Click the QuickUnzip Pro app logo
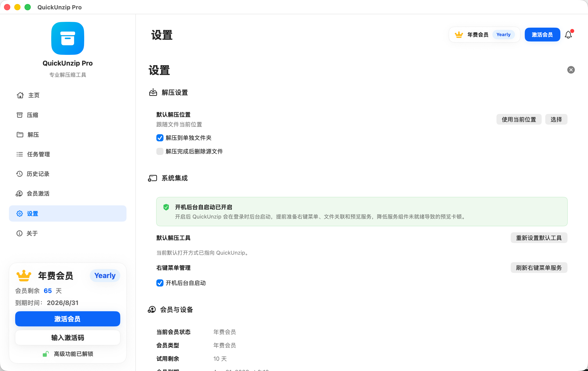Viewport: 588px width, 371px height. click(68, 38)
